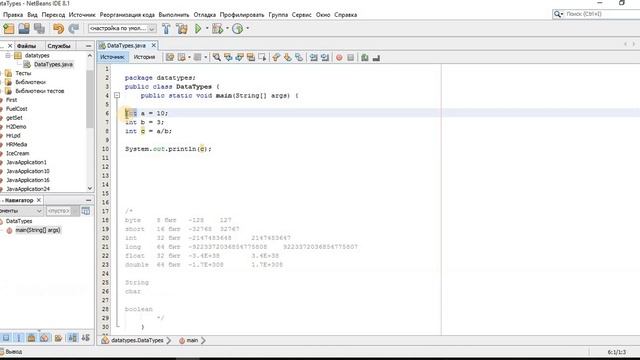The image size is (640, 360).
Task: Click the Debug Project icon
Action: pyautogui.click(x=218, y=29)
